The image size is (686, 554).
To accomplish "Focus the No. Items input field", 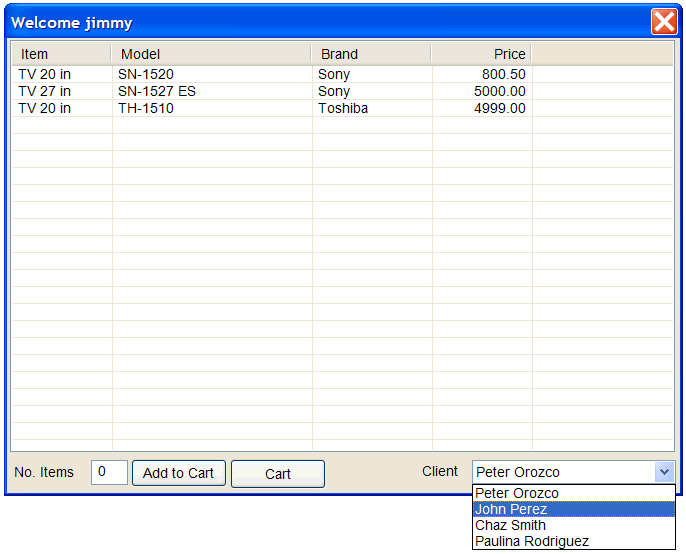I will pos(109,472).
